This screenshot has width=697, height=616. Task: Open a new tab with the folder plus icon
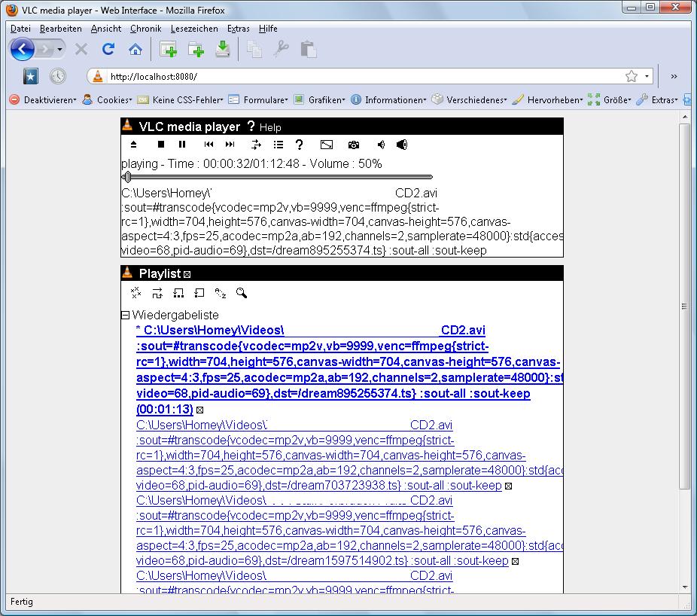[x=196, y=49]
